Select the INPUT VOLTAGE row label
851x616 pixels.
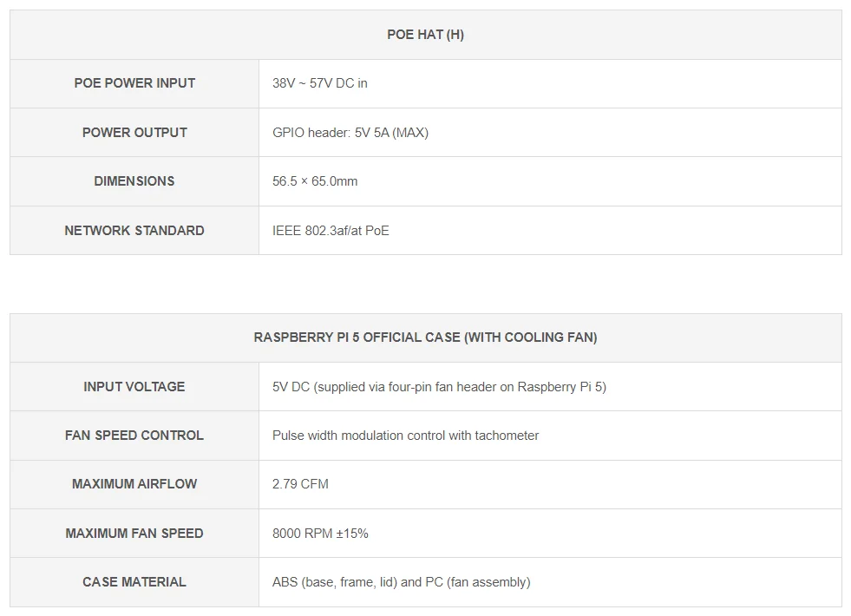[134, 387]
